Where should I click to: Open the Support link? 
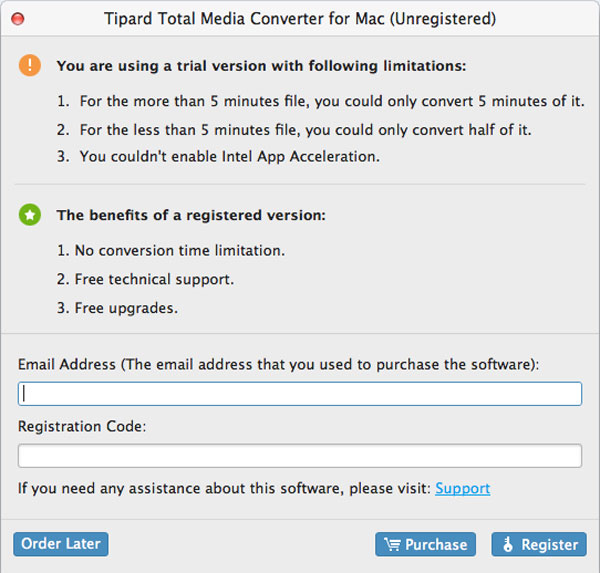[x=463, y=488]
